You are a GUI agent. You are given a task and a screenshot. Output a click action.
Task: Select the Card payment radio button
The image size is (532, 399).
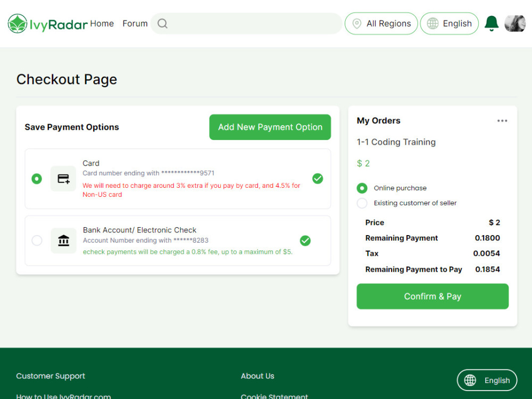[x=37, y=179]
